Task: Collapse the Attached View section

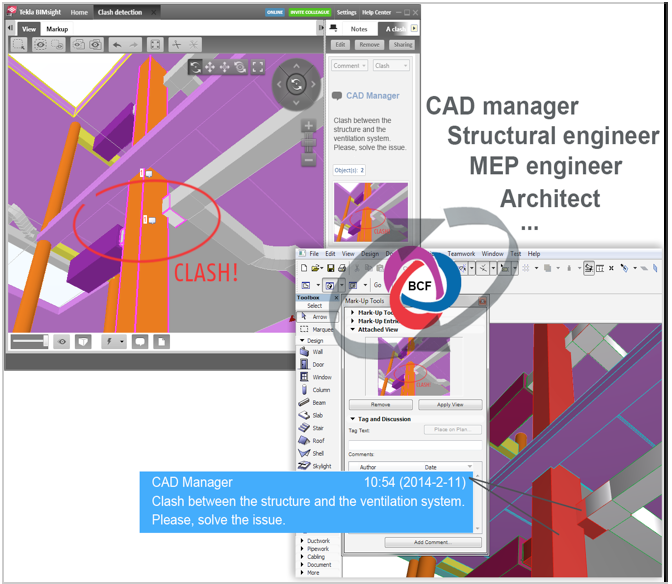Action: 352,329
